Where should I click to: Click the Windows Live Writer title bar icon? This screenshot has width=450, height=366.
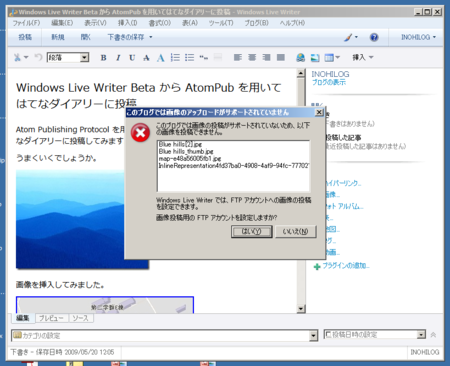tap(13, 12)
